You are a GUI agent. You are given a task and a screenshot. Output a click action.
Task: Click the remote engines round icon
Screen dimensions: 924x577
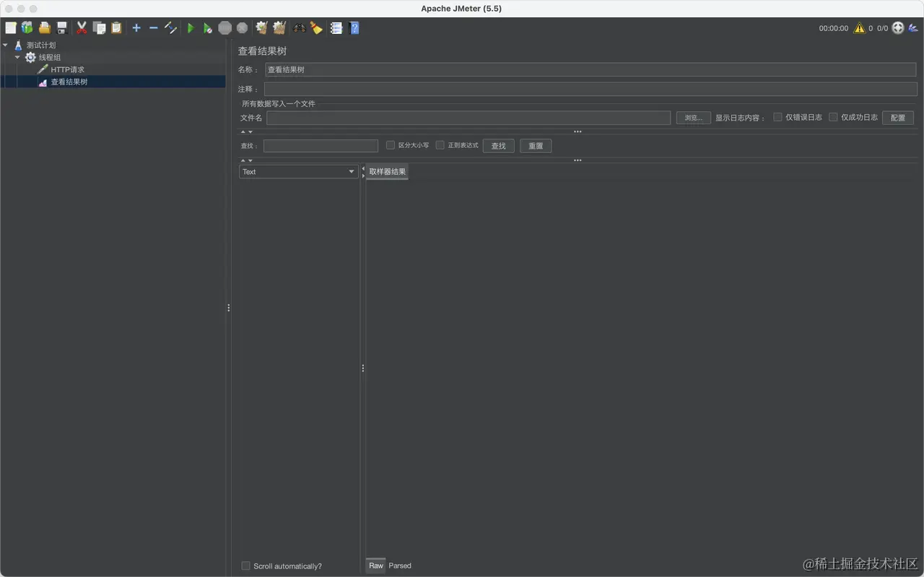click(898, 28)
